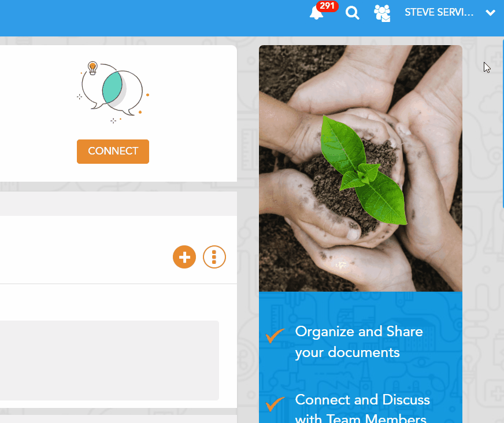Open the notifications bell showing 291
The width and height of the screenshot is (504, 423).
(x=316, y=13)
